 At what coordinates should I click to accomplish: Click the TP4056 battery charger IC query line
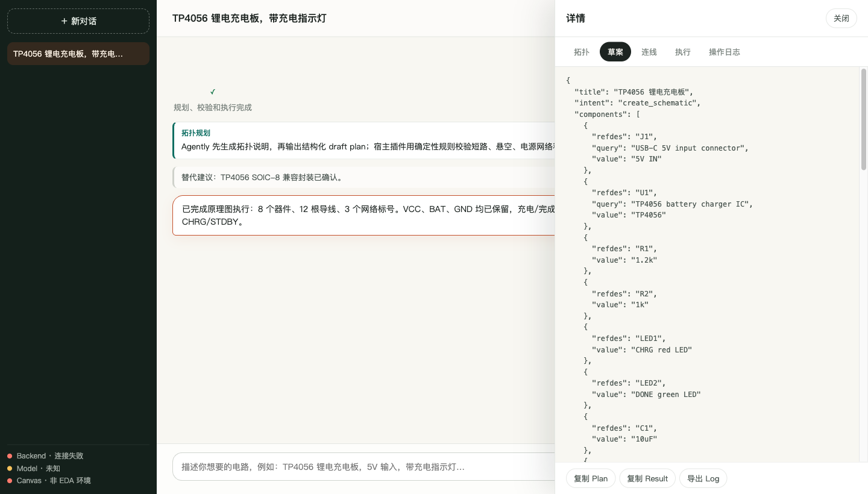coord(672,204)
